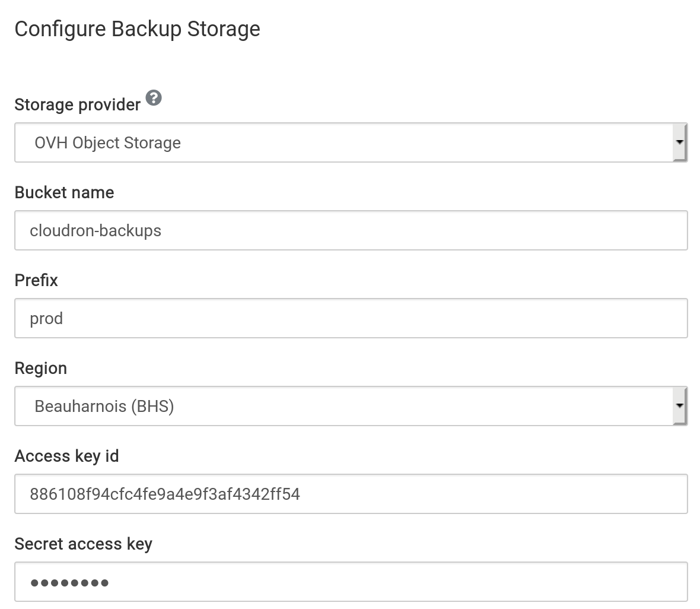The height and width of the screenshot is (609, 700).
Task: Open the OVH Object Storage provider dropdown
Action: tap(344, 142)
